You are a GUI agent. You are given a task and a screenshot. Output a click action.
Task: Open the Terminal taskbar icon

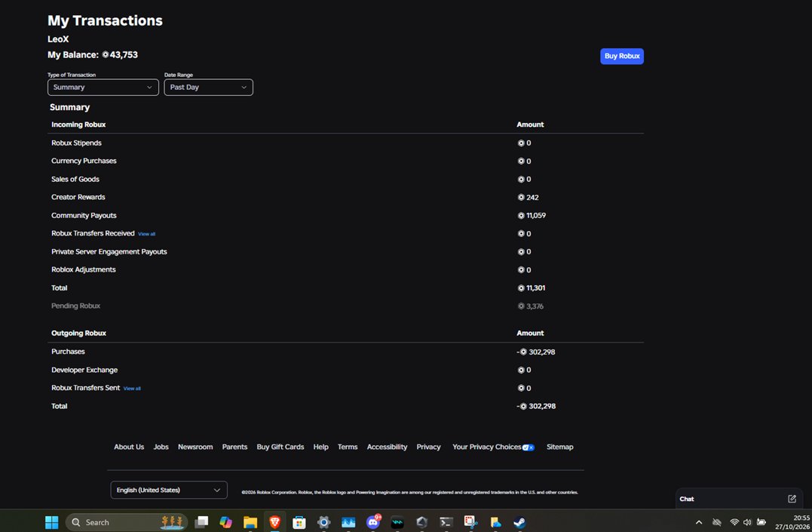(446, 522)
